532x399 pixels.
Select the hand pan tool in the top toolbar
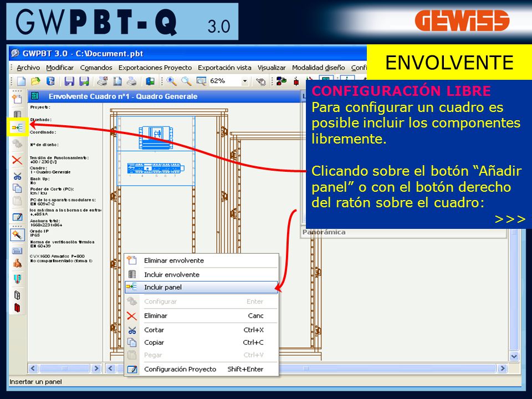click(x=260, y=81)
